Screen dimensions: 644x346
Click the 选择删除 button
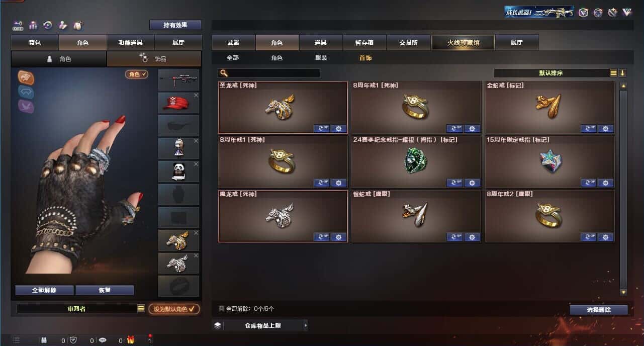click(x=599, y=310)
